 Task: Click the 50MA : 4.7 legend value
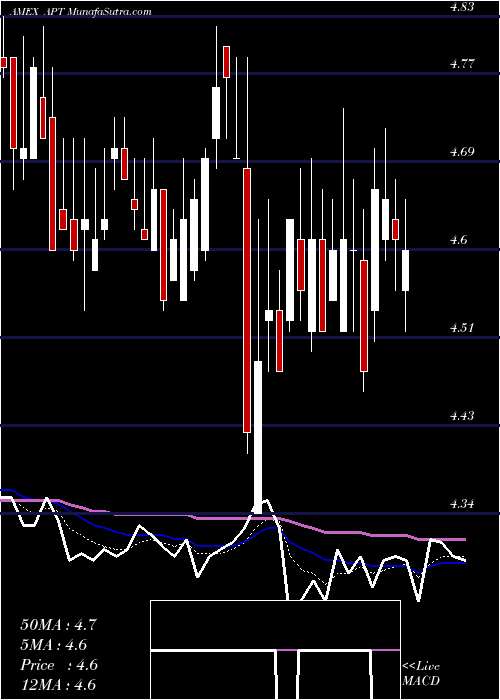[58, 625]
